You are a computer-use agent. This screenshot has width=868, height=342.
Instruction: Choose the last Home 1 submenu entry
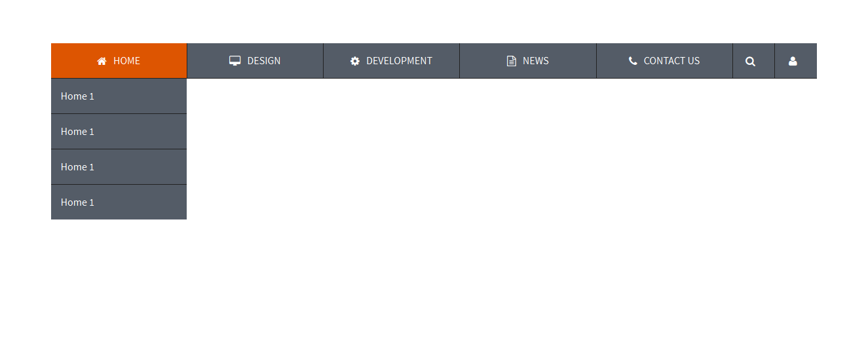click(119, 202)
